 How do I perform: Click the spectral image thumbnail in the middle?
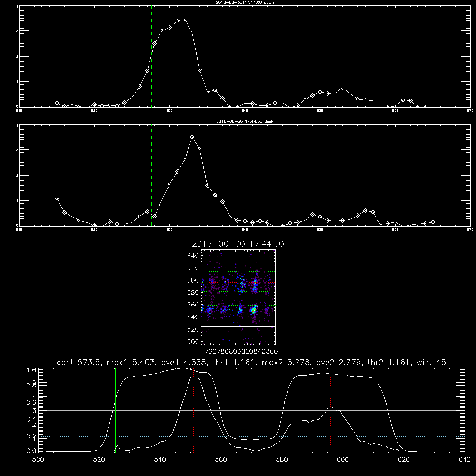(238, 297)
